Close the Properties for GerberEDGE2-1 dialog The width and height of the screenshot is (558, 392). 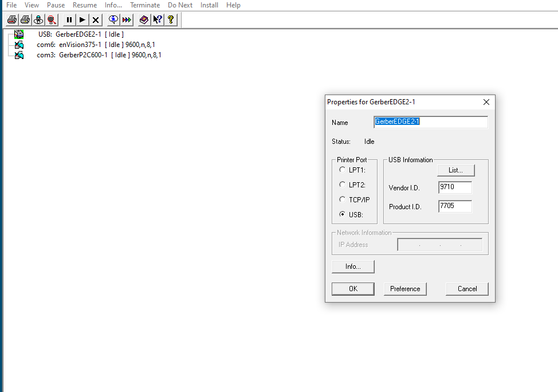point(486,102)
